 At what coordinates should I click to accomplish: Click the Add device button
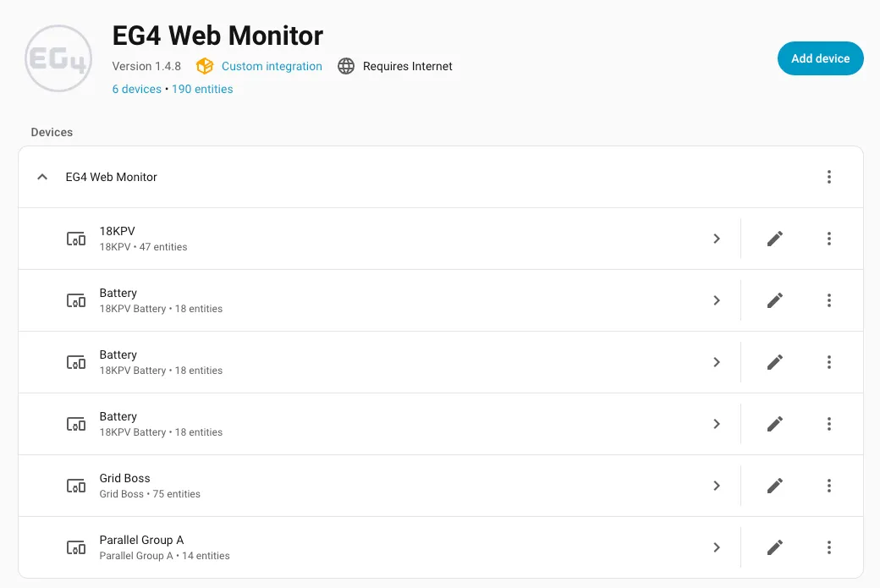(x=821, y=58)
